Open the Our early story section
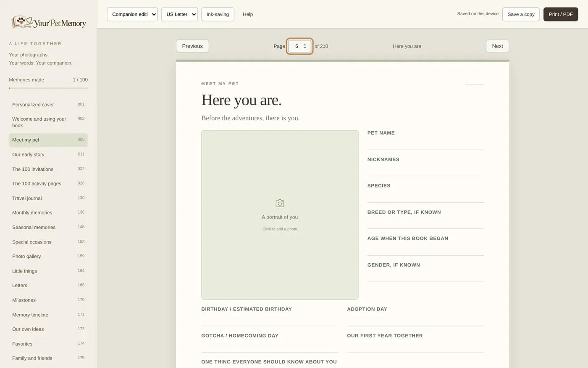The image size is (588, 368). (48, 154)
